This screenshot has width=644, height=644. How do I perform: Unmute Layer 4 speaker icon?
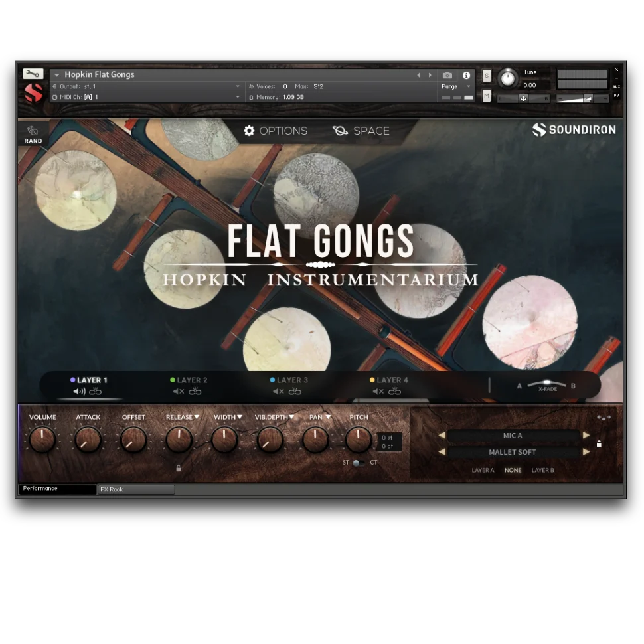(378, 392)
